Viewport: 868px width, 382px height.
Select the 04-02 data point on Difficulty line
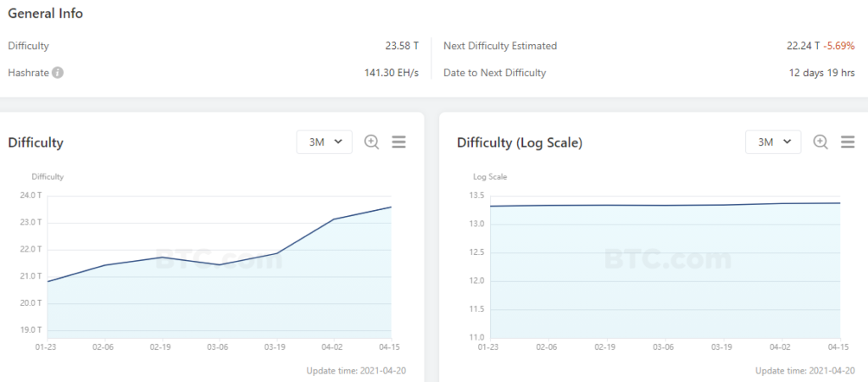[x=333, y=219]
